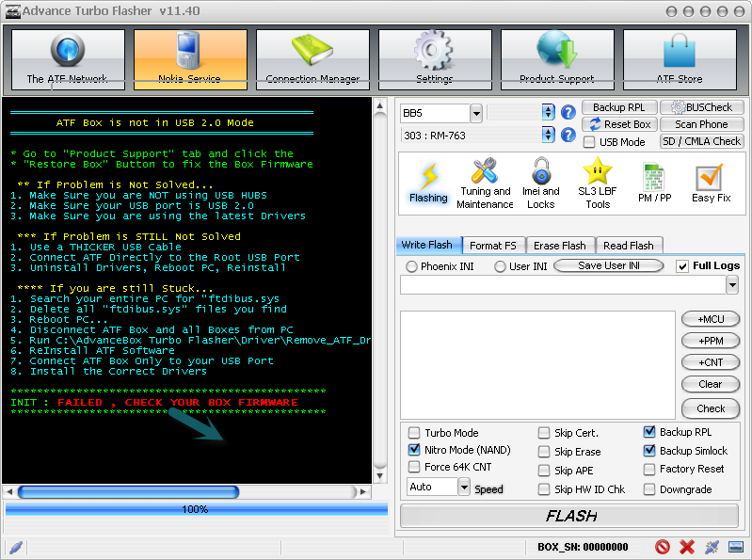Click the red X icon in status bar
The image size is (752, 560).
(687, 547)
